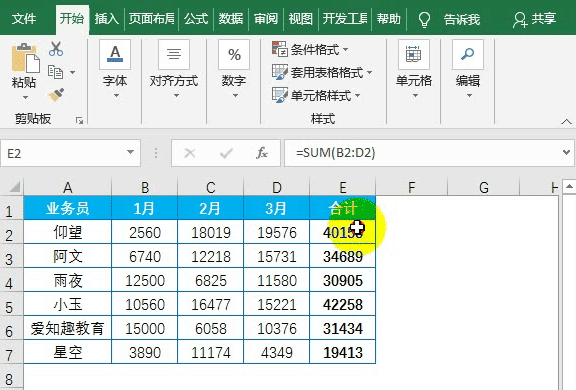
Task: Select column B header
Action: tap(145, 187)
